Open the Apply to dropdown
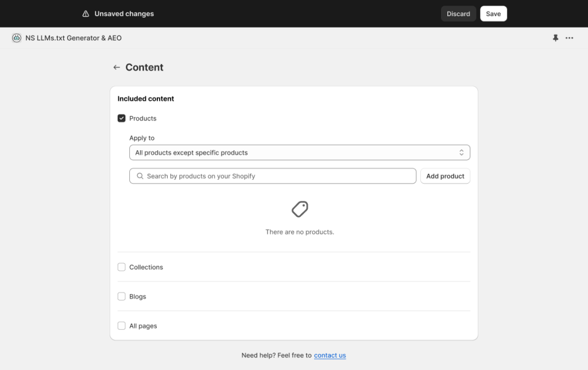The image size is (588, 370). click(x=299, y=153)
